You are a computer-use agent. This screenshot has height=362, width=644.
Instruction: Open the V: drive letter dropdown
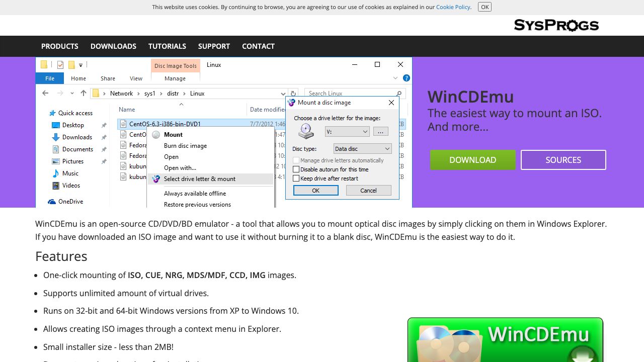(x=347, y=132)
